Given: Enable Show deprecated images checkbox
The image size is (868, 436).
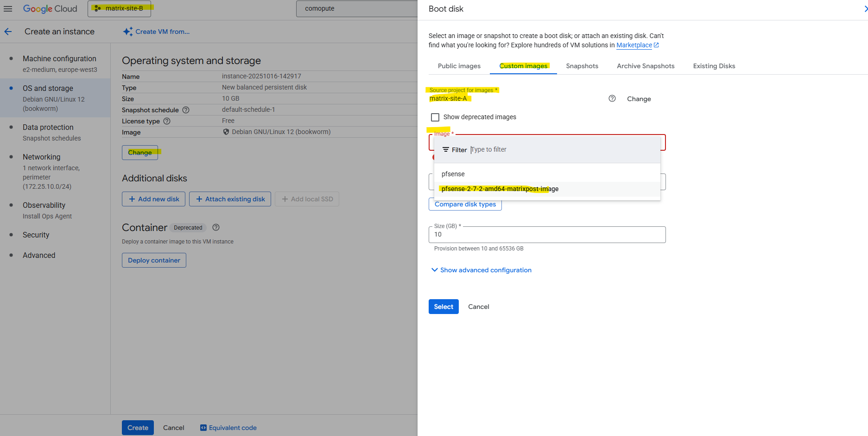Looking at the screenshot, I should coord(435,117).
